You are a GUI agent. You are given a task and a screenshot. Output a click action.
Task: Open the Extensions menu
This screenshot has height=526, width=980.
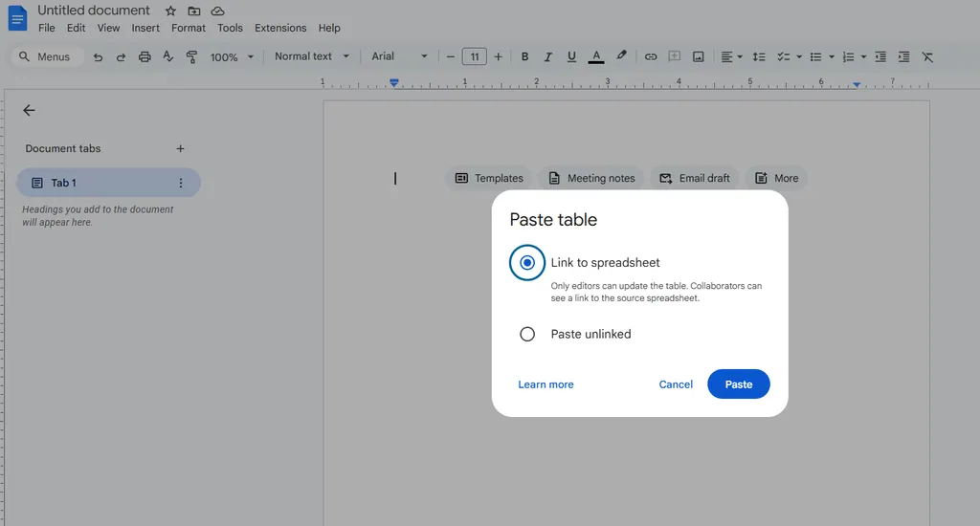coord(280,29)
